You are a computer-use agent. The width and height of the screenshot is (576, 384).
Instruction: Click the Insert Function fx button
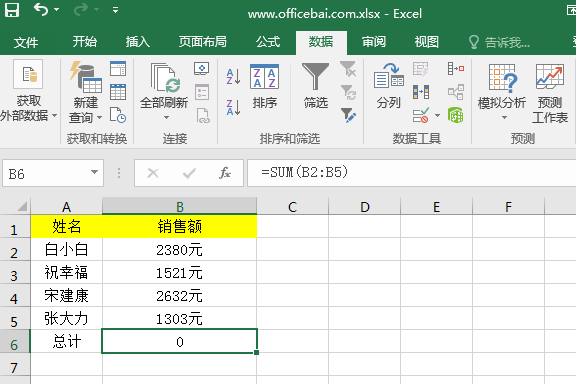pos(225,173)
